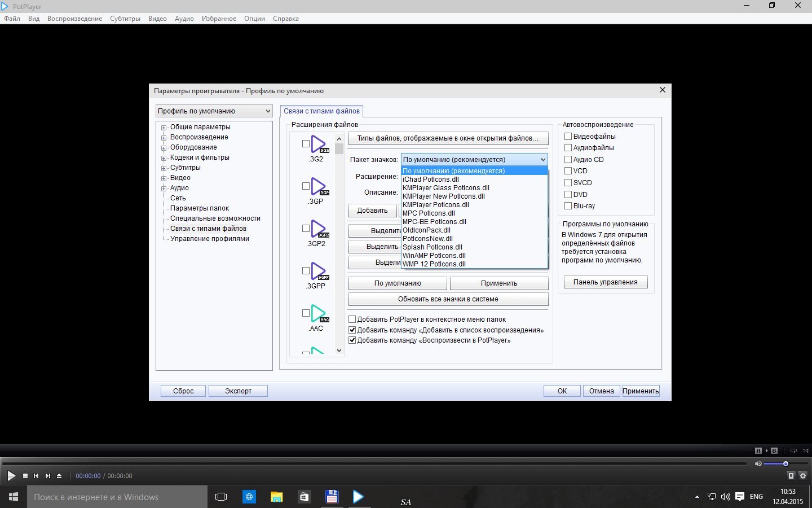Click the 'Панель управления' button
Image resolution: width=812 pixels, height=508 pixels.
pyautogui.click(x=606, y=282)
